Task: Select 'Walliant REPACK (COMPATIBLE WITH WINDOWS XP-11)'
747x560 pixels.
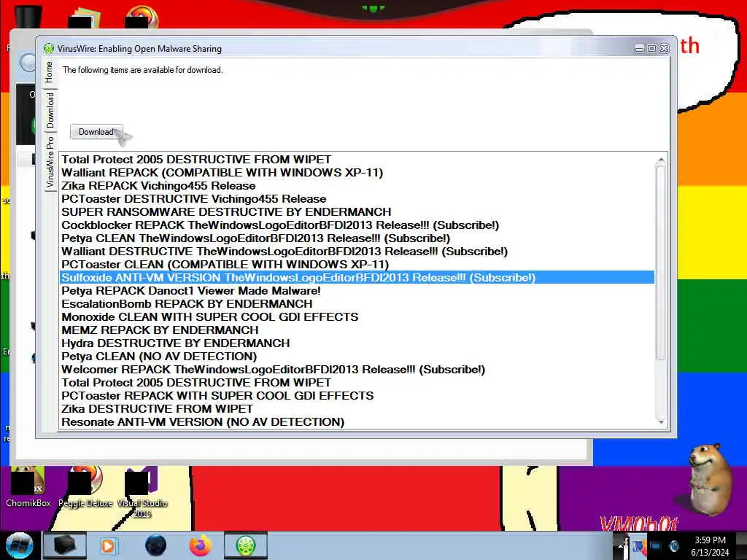Action: (x=357, y=172)
